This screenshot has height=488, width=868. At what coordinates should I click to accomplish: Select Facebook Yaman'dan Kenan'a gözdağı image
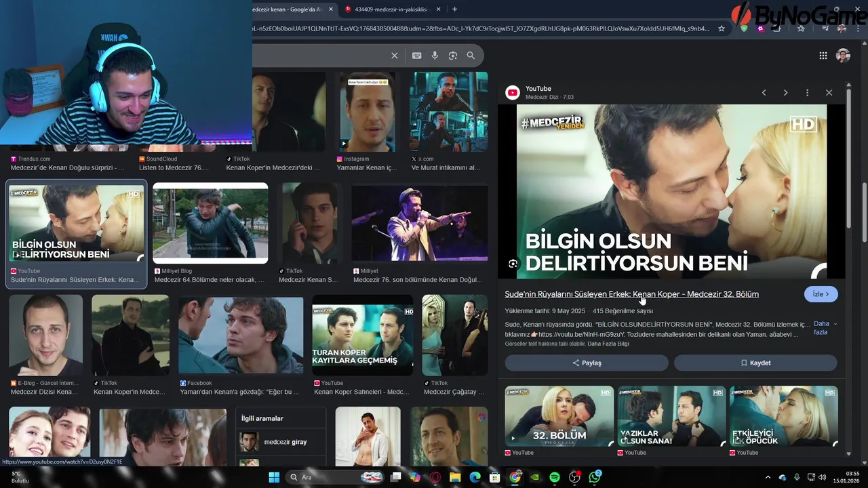pos(241,335)
